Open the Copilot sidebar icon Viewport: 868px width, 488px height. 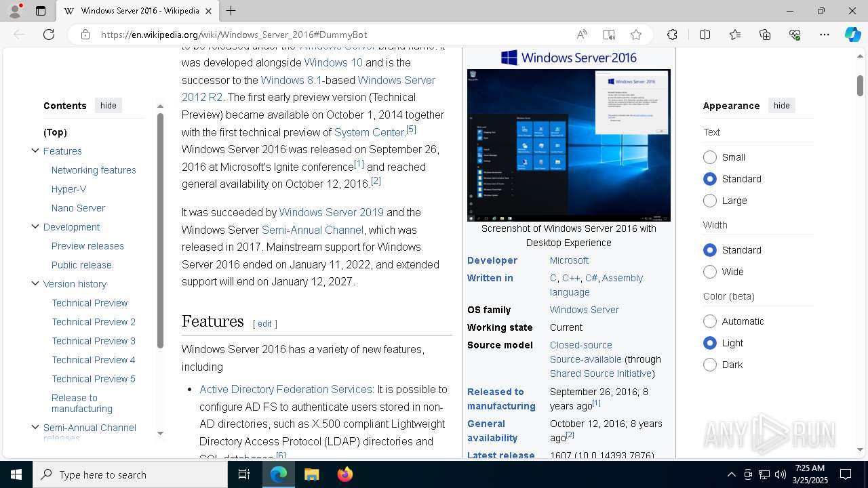[852, 35]
